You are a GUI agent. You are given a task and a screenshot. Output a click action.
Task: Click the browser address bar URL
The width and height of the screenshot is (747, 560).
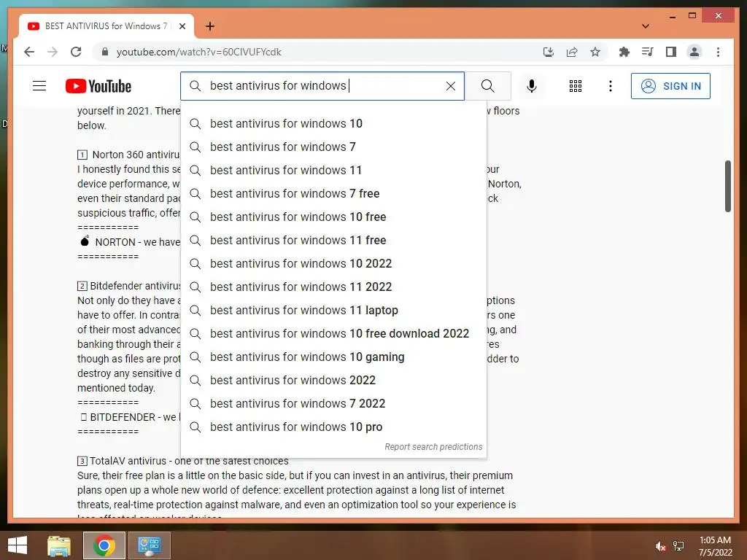[198, 52]
